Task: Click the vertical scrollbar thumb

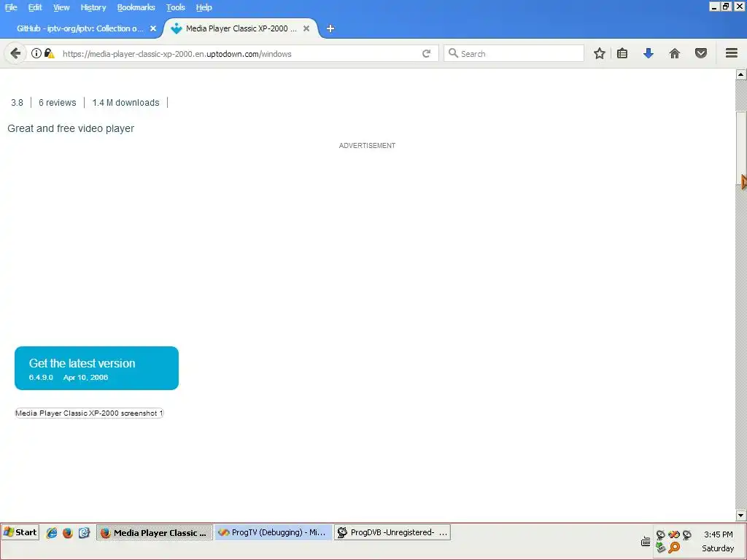Action: [741, 147]
